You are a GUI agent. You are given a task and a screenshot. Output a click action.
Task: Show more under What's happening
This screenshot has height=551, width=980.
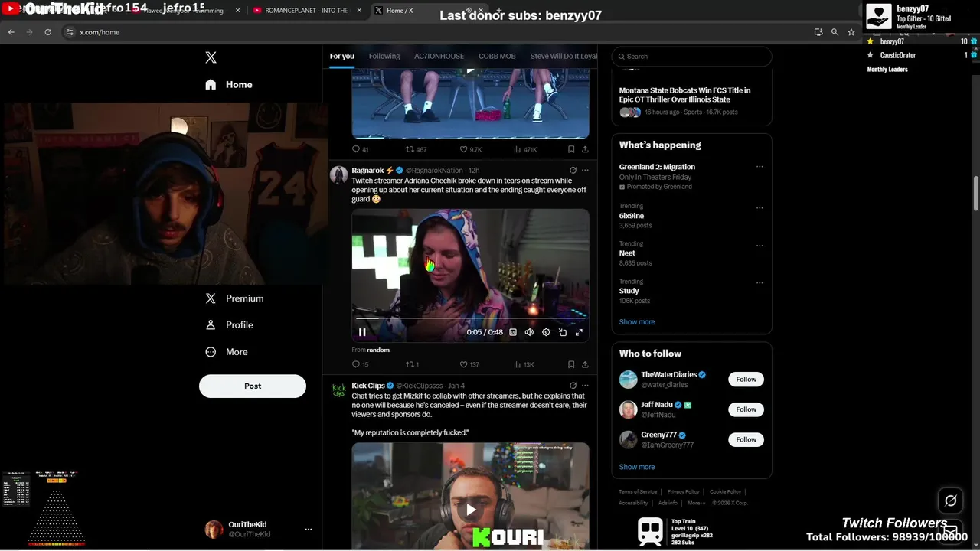click(x=637, y=322)
